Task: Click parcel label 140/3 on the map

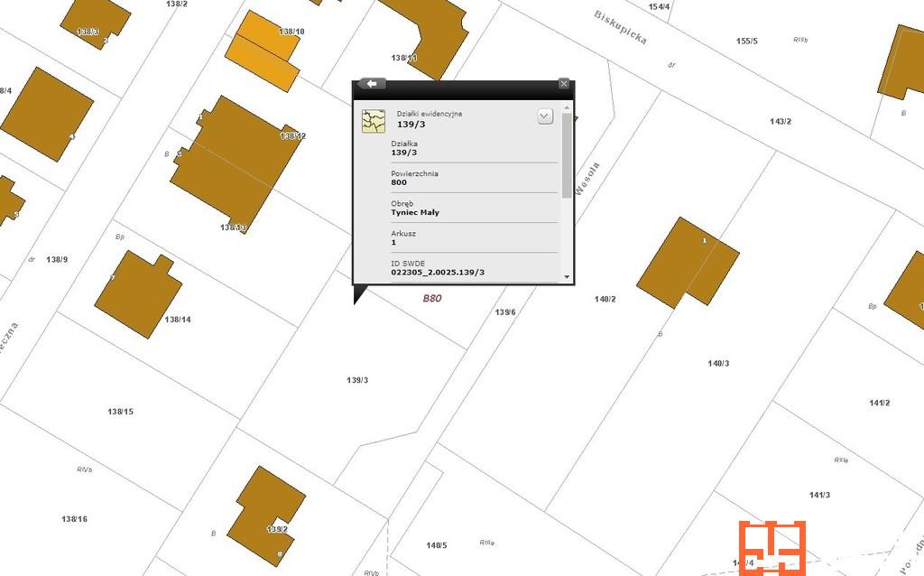Action: pos(718,364)
